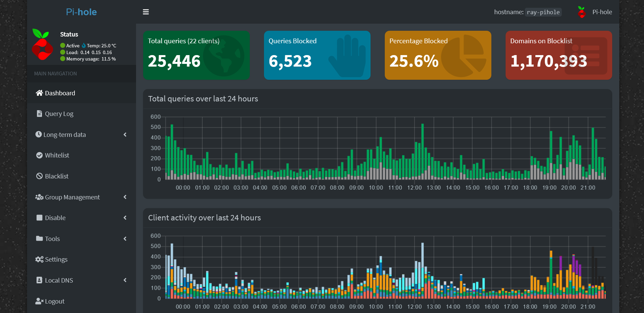Toggle the sidebar with the hamburger icon
The height and width of the screenshot is (313, 644).
pos(146,12)
